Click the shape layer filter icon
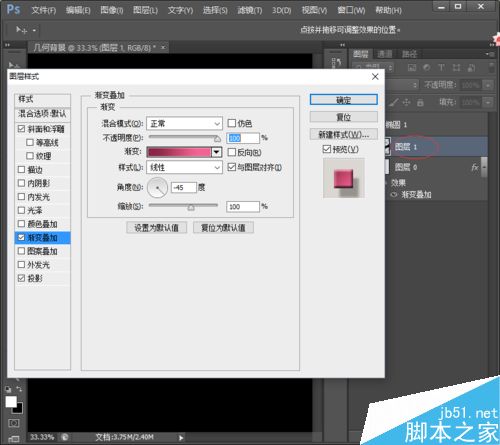This screenshot has width=500, height=445. pyautogui.click(x=456, y=68)
